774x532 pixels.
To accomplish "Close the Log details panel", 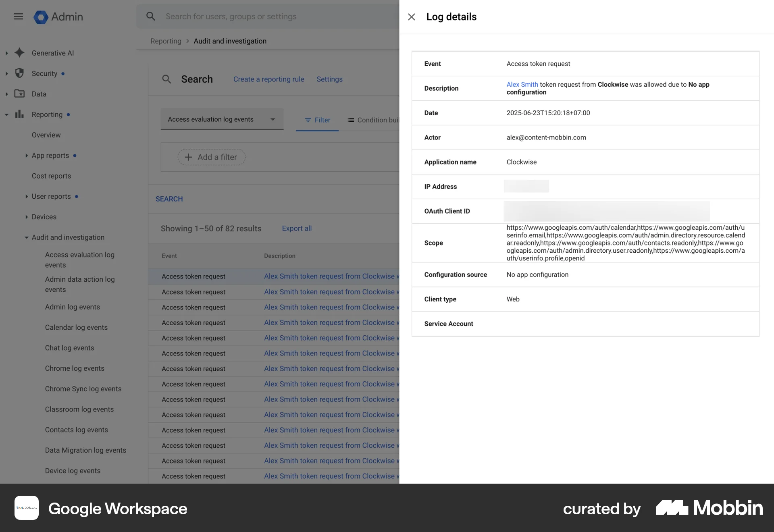I will (x=412, y=17).
